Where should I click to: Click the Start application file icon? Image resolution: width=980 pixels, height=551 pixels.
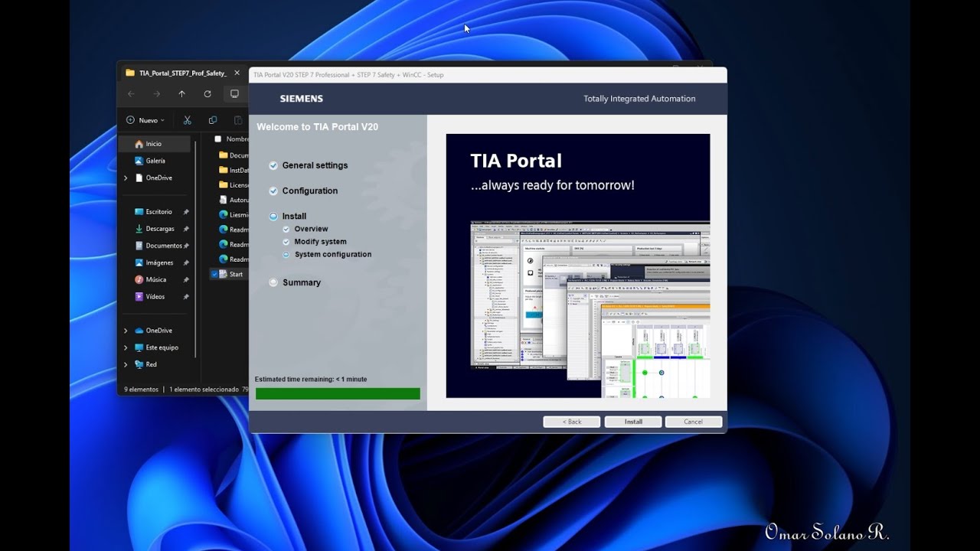coord(224,274)
